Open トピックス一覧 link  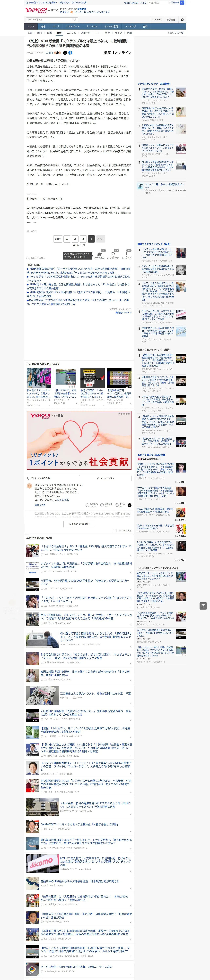tap(175, 33)
